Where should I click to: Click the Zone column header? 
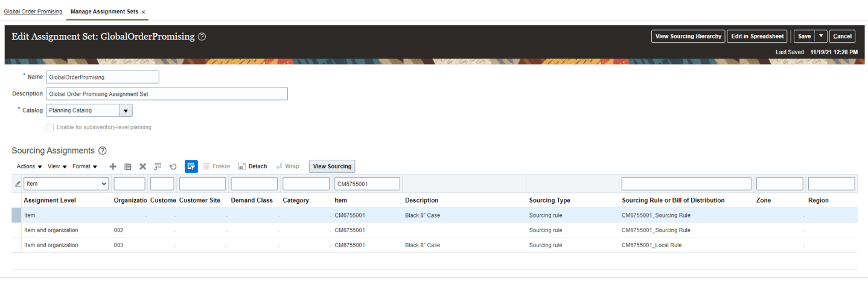pos(763,200)
